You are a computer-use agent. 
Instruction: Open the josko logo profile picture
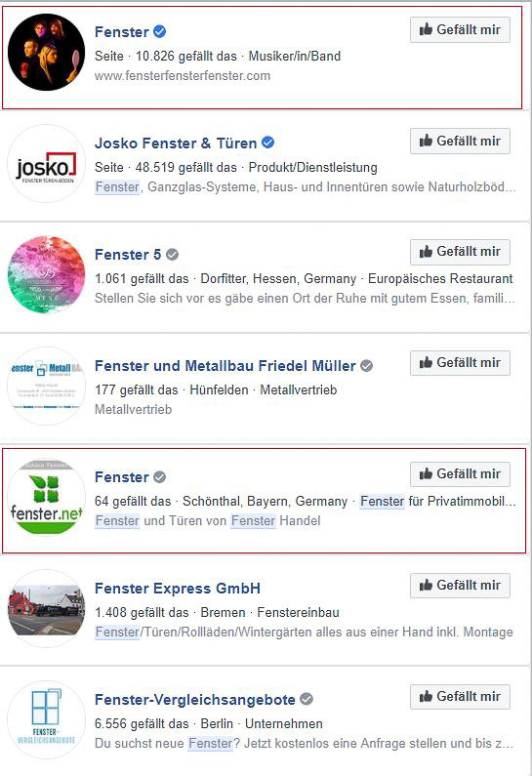click(x=46, y=163)
